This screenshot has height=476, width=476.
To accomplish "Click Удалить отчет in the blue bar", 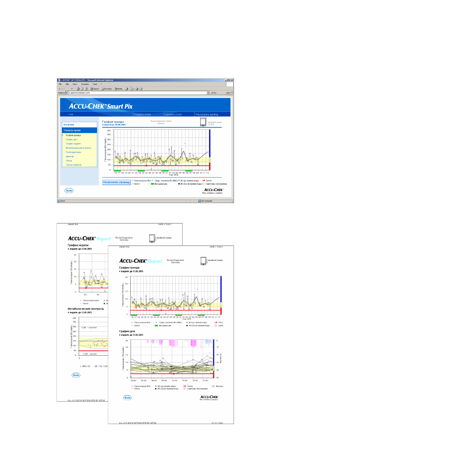I will pos(173,114).
